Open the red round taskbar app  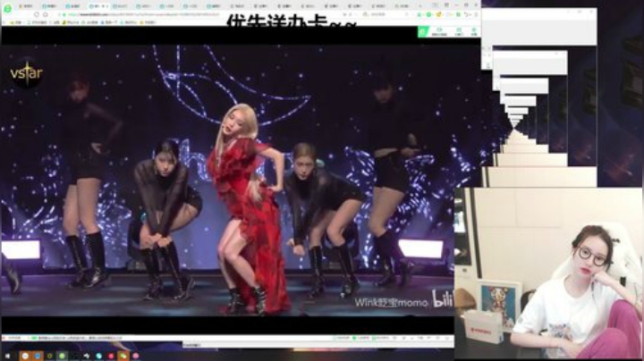click(x=111, y=356)
